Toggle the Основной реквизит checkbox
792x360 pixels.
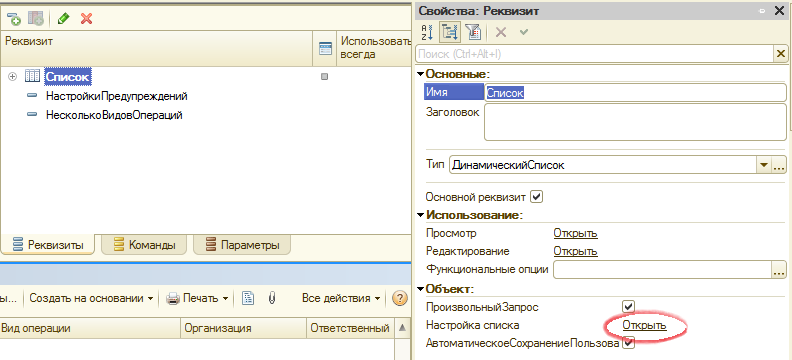[537, 196]
